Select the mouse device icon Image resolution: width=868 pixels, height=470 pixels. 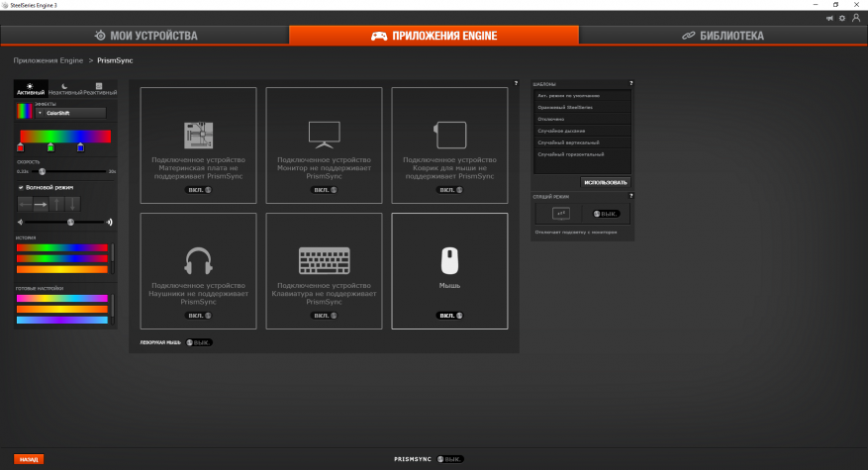[x=449, y=261]
